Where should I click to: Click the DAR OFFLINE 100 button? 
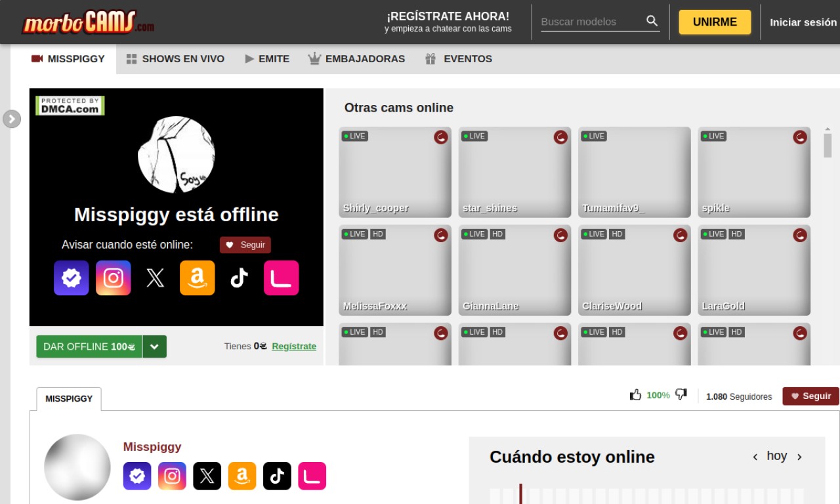point(89,346)
